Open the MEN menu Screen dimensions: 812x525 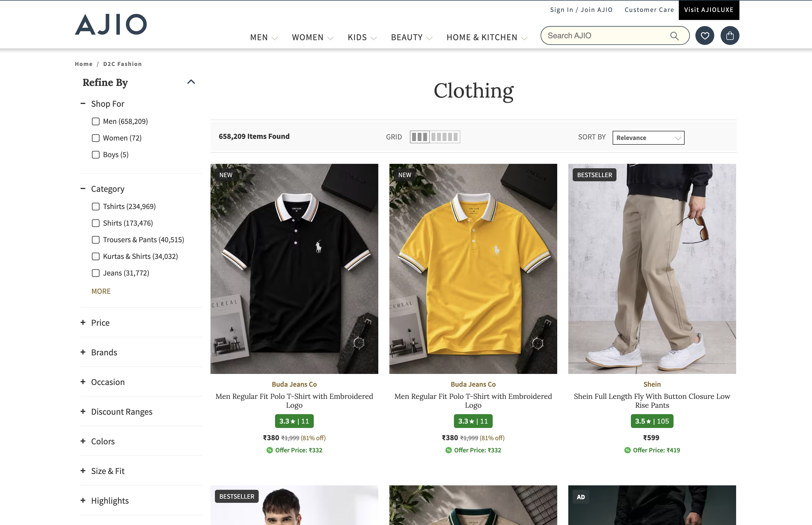click(264, 37)
